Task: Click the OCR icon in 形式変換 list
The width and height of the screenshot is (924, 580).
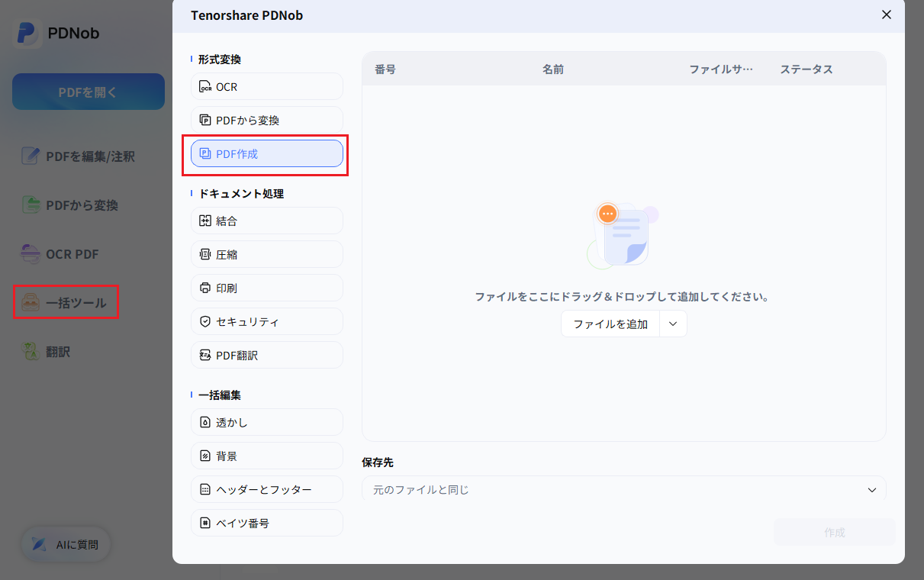Action: coord(204,87)
